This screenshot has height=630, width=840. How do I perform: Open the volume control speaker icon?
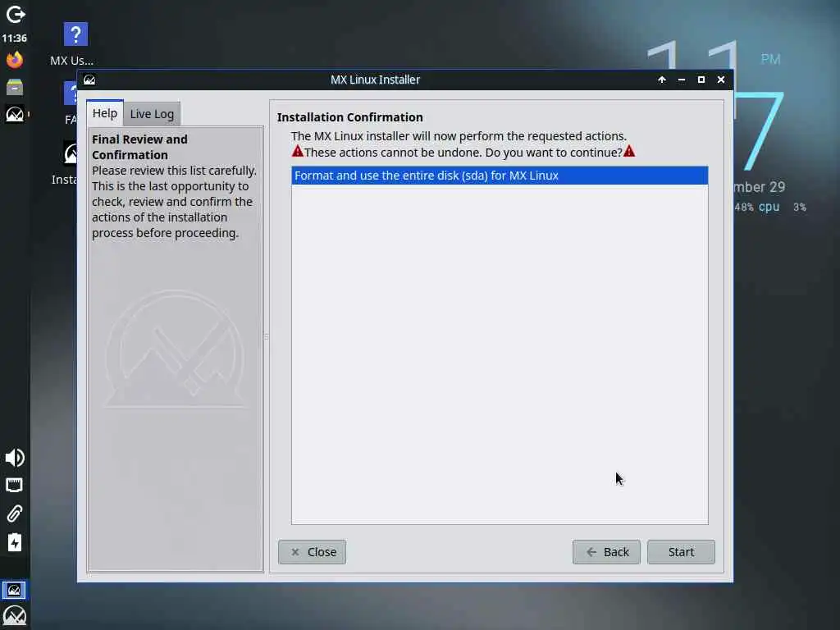pos(15,458)
